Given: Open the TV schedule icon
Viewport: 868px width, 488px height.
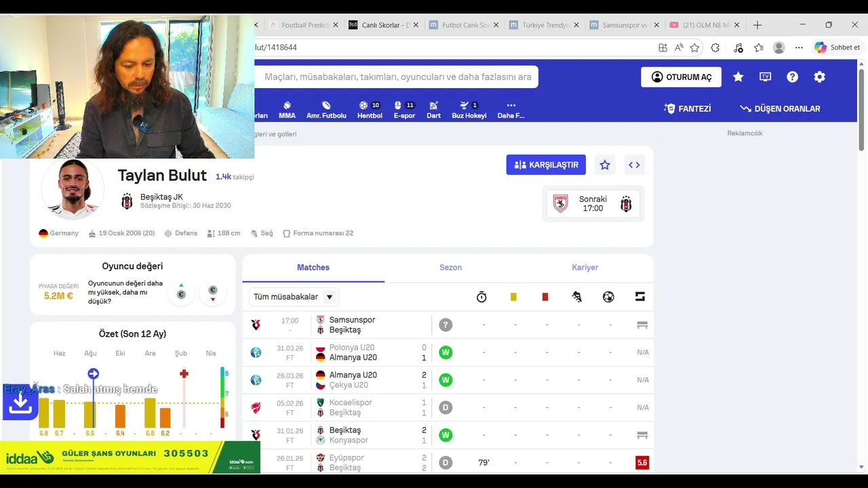Looking at the screenshot, I should [x=765, y=77].
